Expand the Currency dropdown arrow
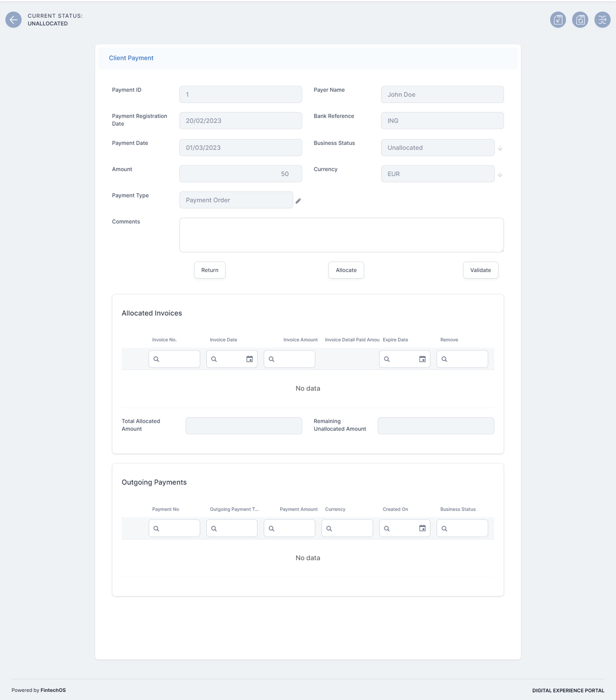Image resolution: width=616 pixels, height=700 pixels. (x=500, y=175)
